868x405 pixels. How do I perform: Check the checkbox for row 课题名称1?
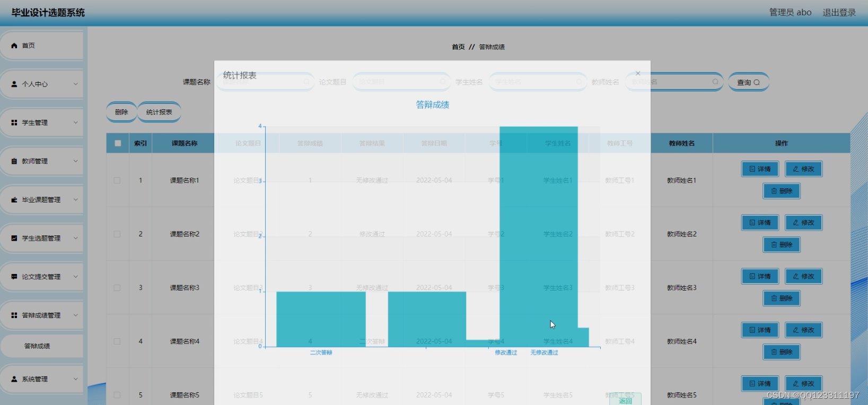pyautogui.click(x=117, y=180)
